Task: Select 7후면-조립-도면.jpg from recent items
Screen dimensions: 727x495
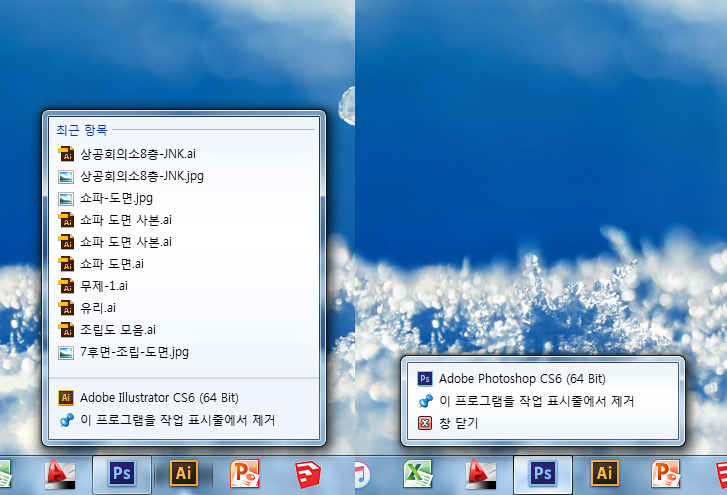Action: point(134,352)
